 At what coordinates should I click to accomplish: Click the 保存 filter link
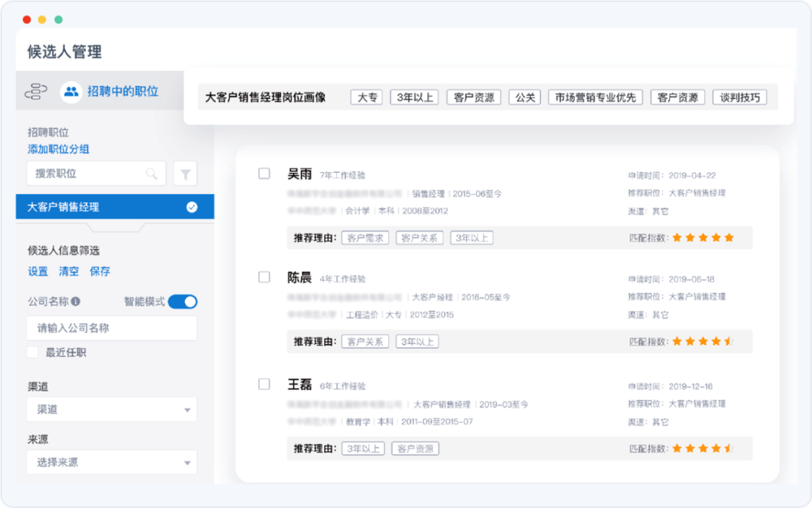99,271
